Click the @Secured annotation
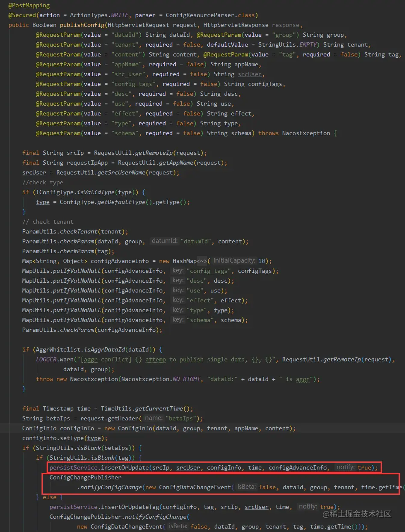The width and height of the screenshot is (405, 532). 22,15
